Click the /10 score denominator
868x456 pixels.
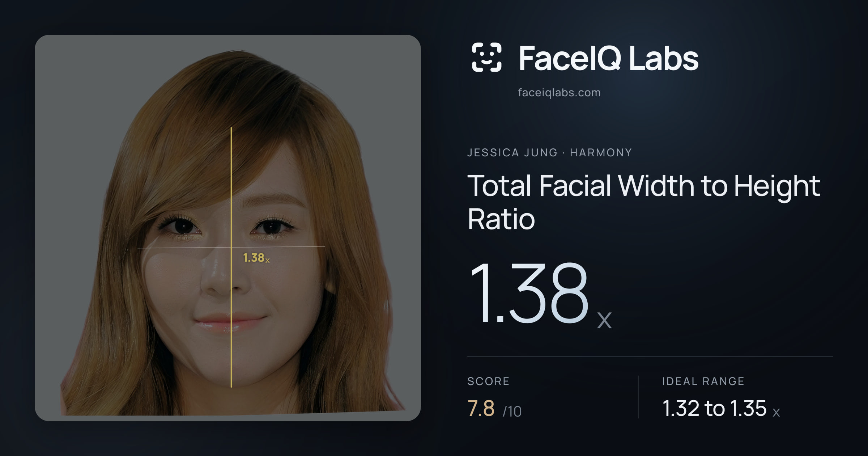(512, 411)
